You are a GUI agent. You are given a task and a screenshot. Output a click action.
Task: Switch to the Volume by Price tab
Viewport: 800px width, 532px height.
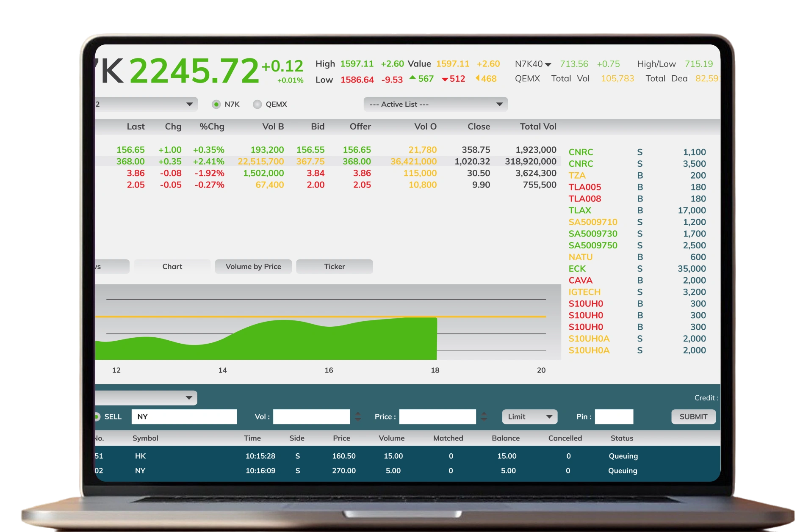click(253, 266)
